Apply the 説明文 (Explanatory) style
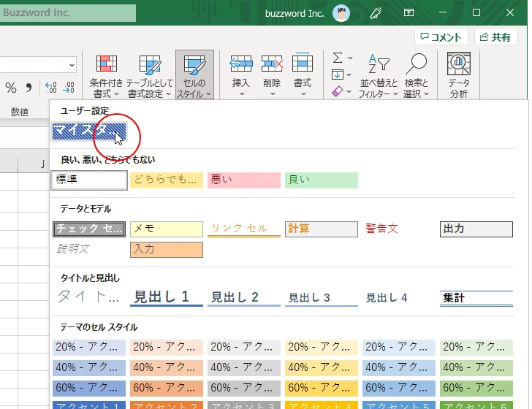Screen dimensions: 532x409 [89, 250]
